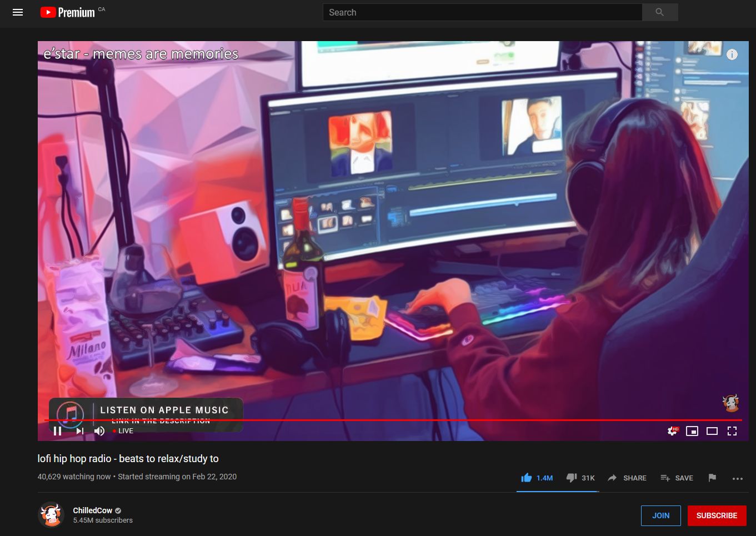The width and height of the screenshot is (756, 536).
Task: Share the lofi hip hop stream
Action: click(627, 478)
